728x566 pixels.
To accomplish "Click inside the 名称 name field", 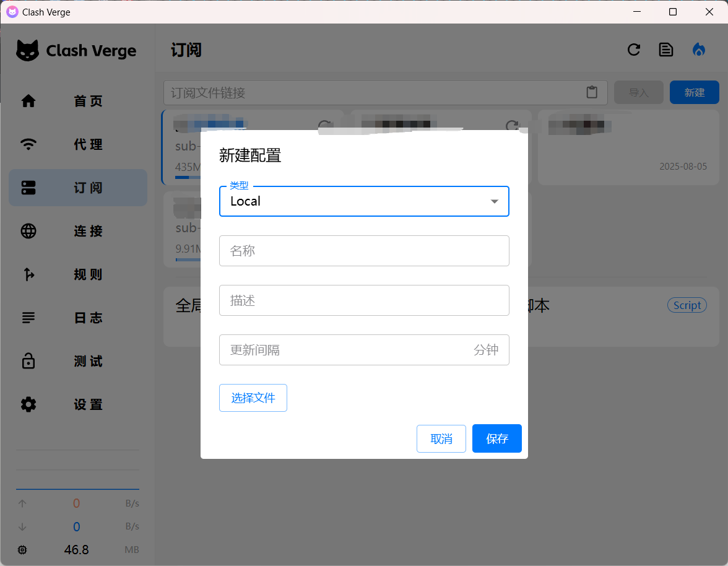I will click(364, 251).
